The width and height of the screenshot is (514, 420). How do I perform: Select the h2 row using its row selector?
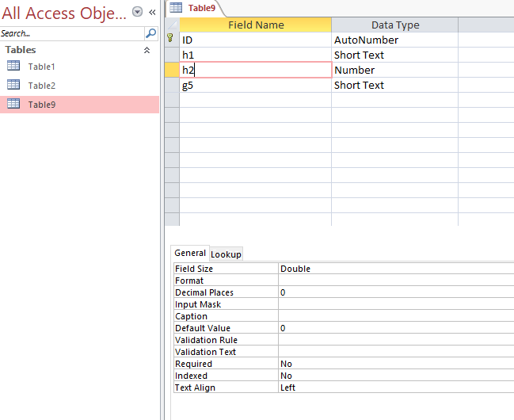point(171,70)
